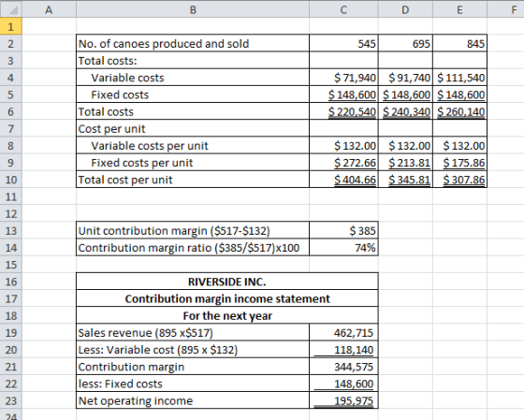Click total cost per unit $404.66
The height and width of the screenshot is (420, 524).
[x=344, y=180]
